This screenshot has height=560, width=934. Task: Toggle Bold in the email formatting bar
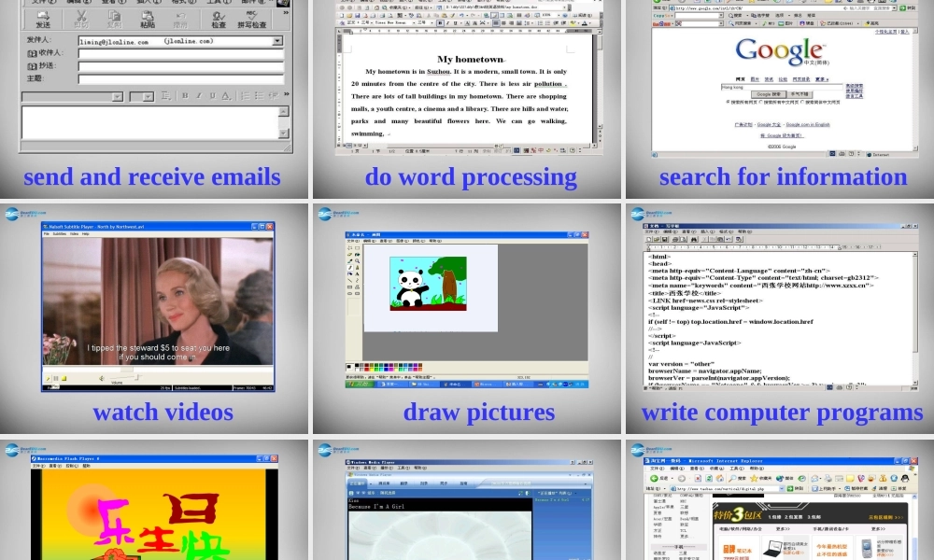pyautogui.click(x=185, y=95)
